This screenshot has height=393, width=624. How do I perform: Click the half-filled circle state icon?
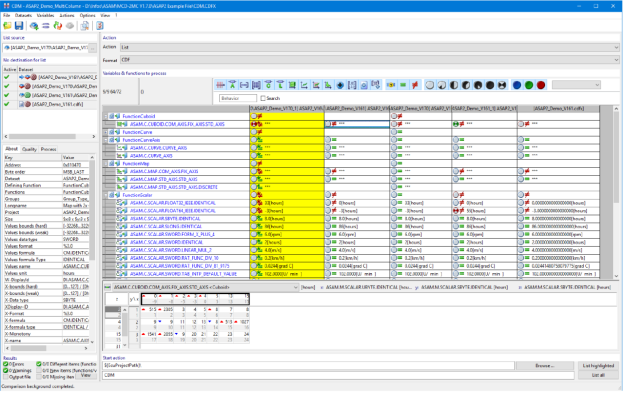click(454, 85)
